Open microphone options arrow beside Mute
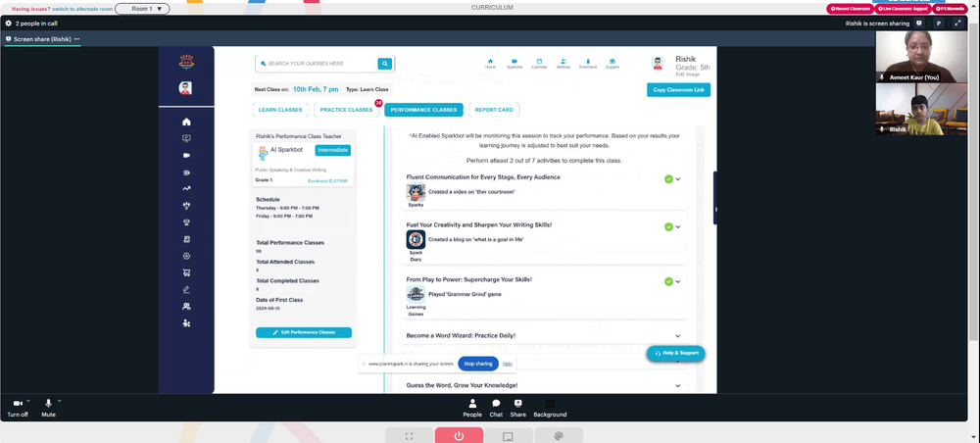980x443 pixels. point(60,401)
